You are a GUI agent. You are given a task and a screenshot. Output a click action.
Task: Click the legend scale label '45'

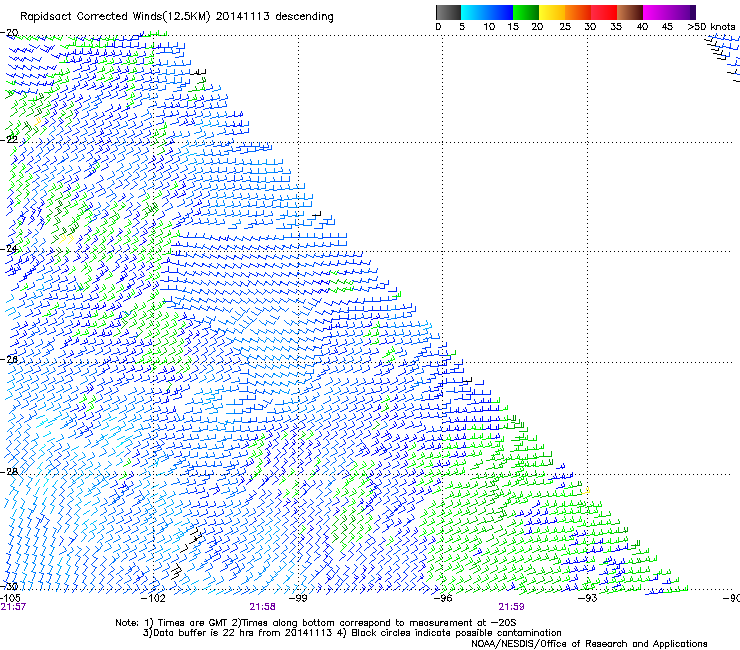(667, 27)
